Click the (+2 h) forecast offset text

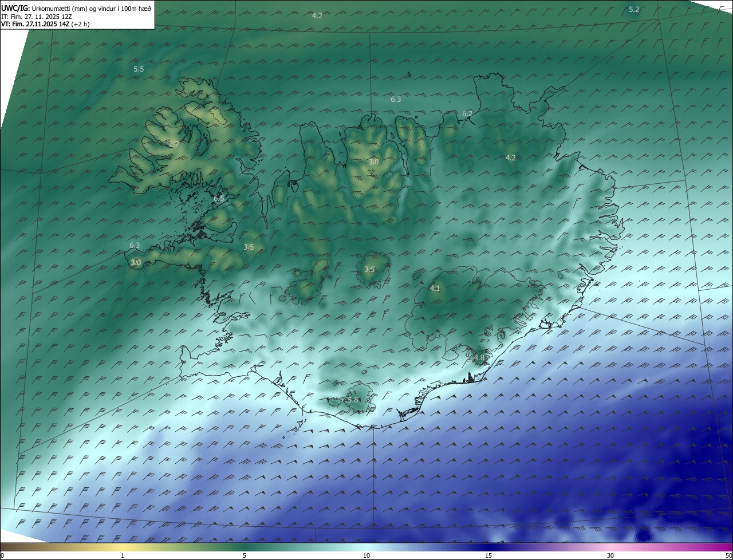(x=80, y=24)
